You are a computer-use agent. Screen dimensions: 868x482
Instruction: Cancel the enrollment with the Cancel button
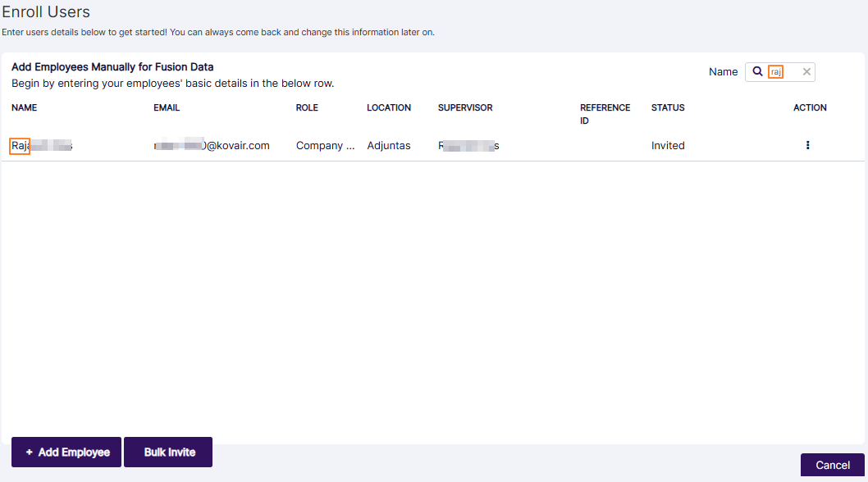831,465
